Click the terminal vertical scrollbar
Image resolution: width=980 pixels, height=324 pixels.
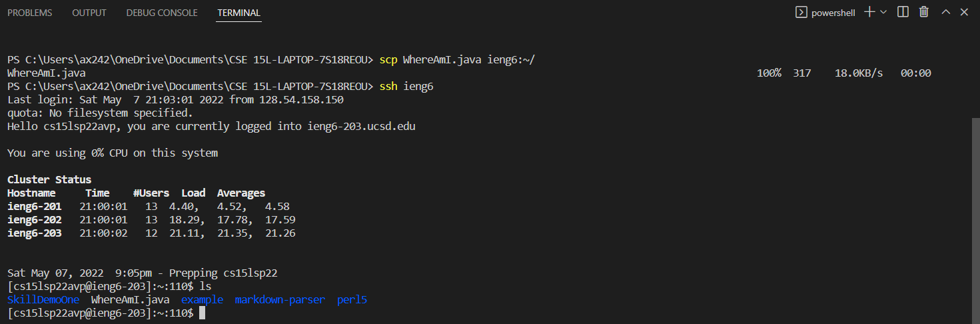[975, 221]
